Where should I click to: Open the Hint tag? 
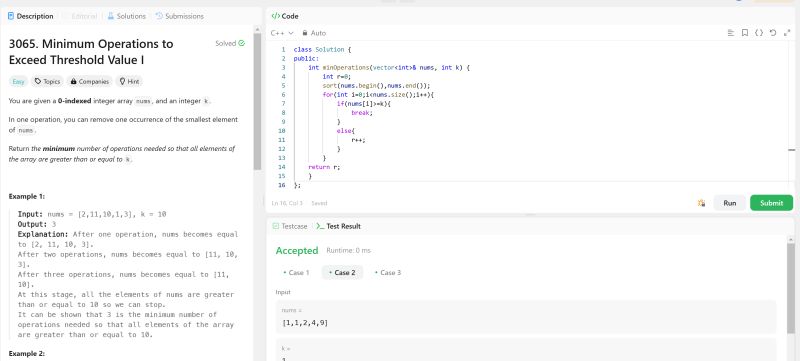(129, 81)
